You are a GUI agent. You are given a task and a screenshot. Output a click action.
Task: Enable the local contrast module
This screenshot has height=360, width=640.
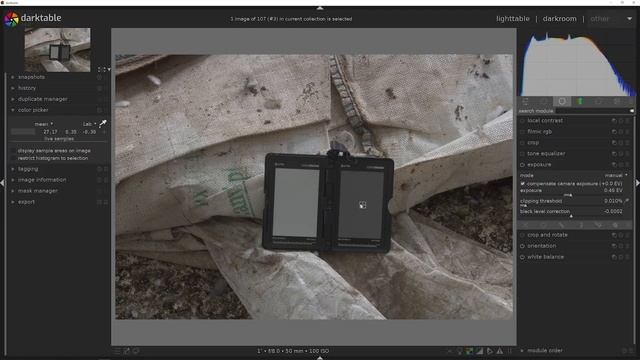click(522, 121)
